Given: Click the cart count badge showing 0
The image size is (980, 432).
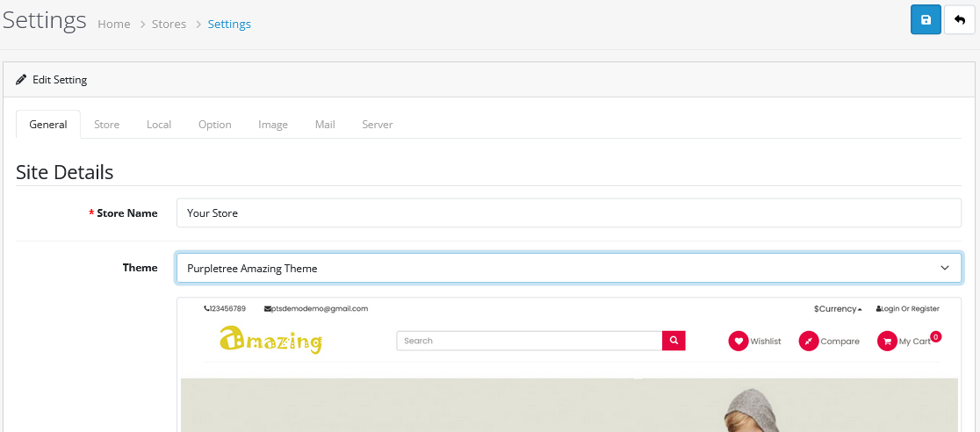Looking at the screenshot, I should [x=935, y=336].
